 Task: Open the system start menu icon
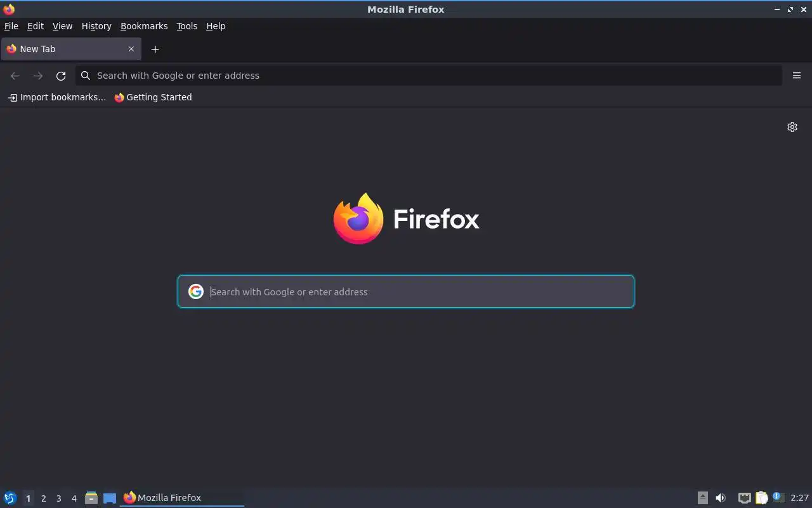(10, 498)
